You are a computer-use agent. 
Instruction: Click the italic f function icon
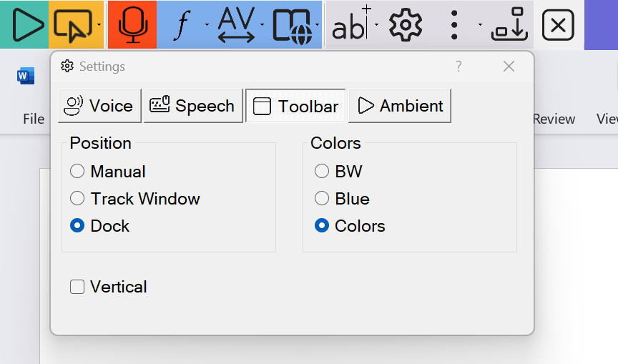tap(183, 25)
